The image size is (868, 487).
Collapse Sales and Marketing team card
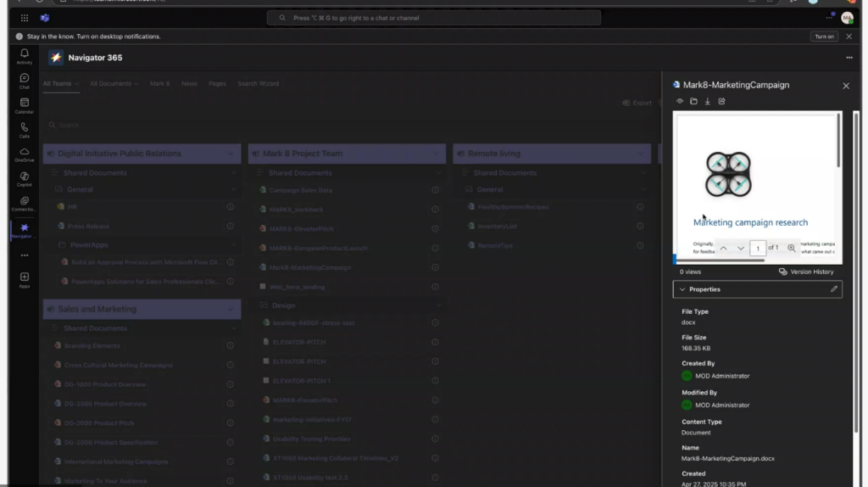click(x=231, y=309)
